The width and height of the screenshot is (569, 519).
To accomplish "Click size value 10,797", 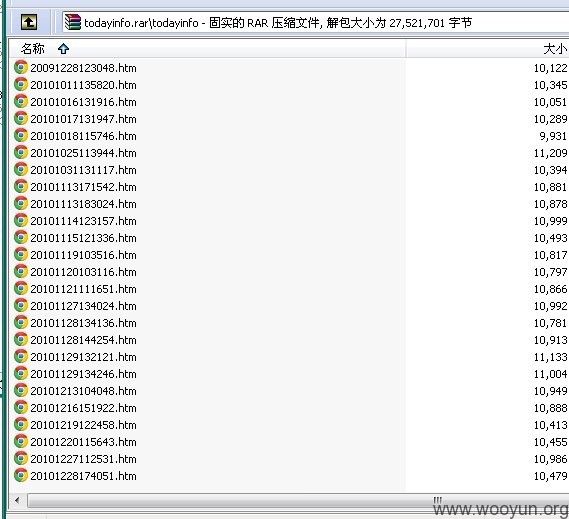I will [550, 272].
